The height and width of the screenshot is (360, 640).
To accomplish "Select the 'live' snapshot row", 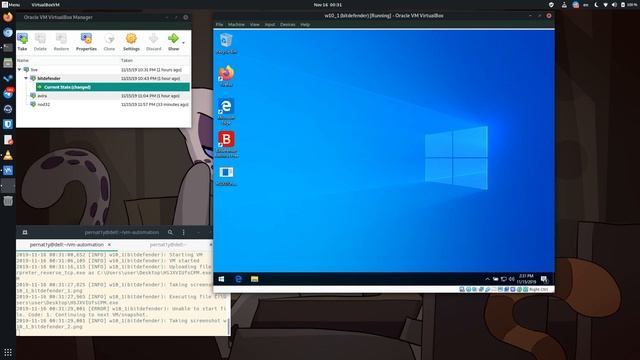I will pyautogui.click(x=103, y=70).
